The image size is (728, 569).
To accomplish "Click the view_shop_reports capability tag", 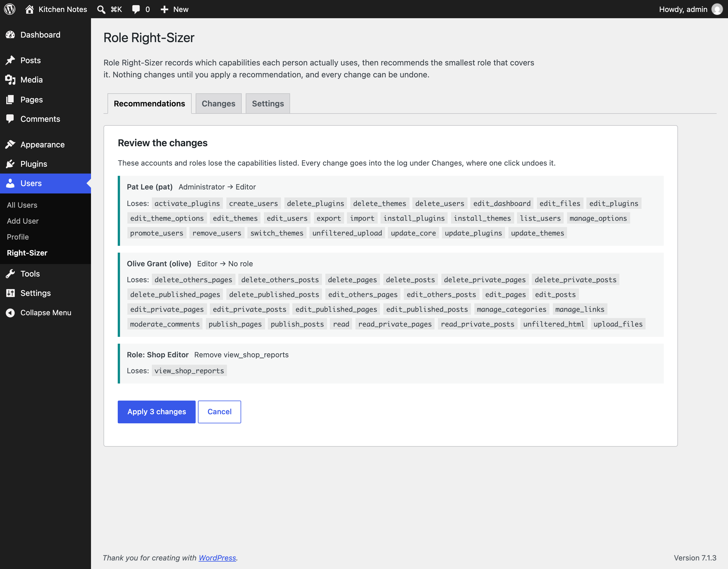I will 189,371.
